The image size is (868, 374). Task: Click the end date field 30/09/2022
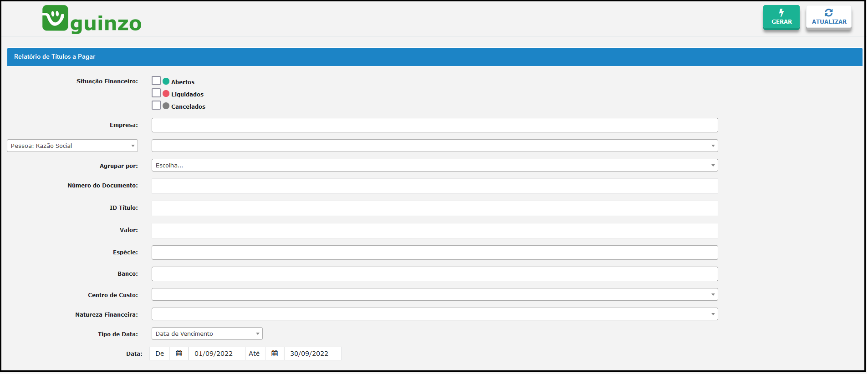coord(312,354)
